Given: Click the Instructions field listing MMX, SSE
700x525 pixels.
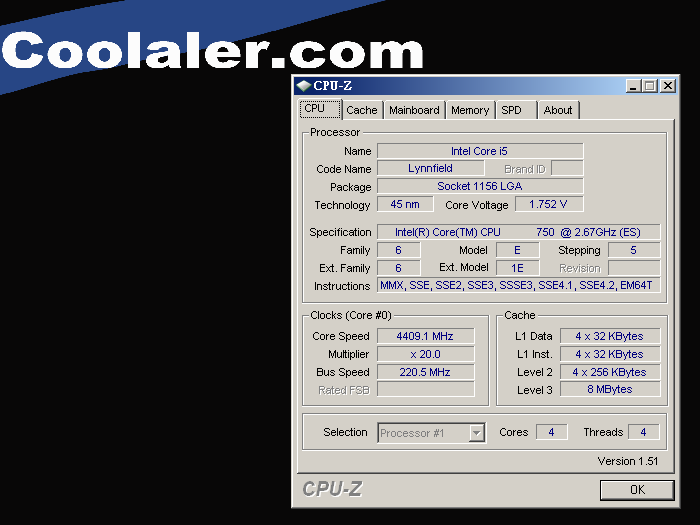Looking at the screenshot, I should click(518, 285).
